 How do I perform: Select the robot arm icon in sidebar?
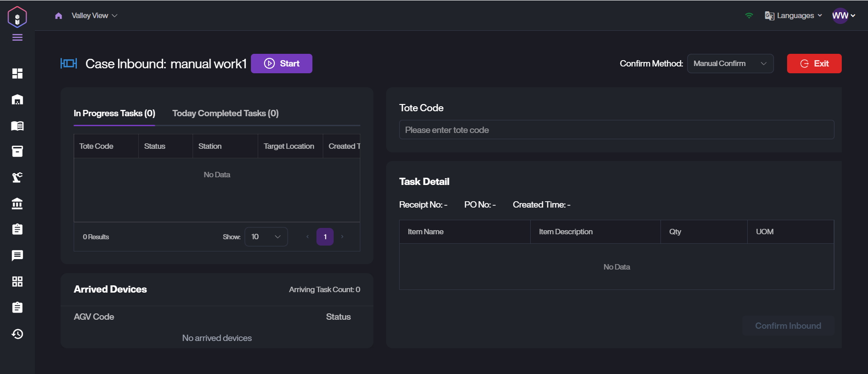[x=17, y=177]
